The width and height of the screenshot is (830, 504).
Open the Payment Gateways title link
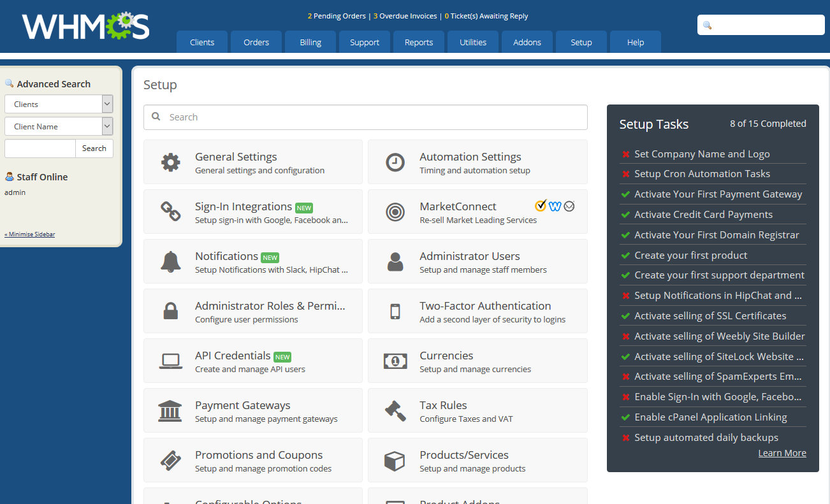pos(243,405)
